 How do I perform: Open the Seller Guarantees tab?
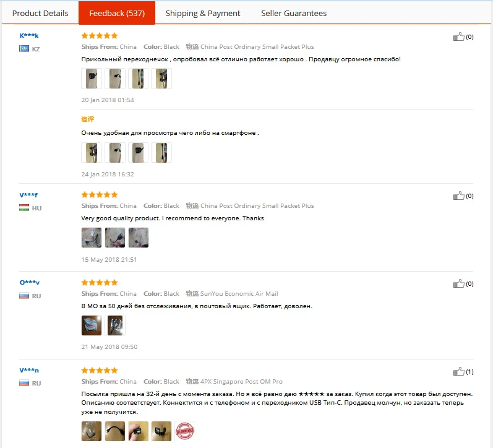tap(294, 13)
